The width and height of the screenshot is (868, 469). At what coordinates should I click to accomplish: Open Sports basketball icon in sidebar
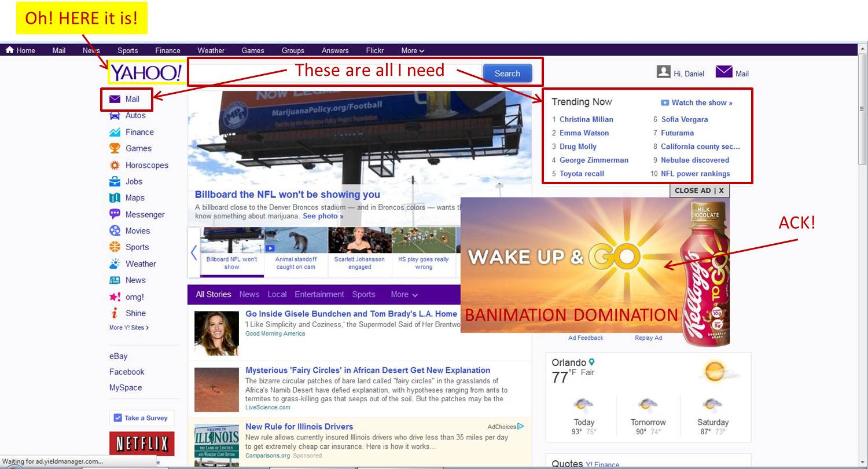[x=115, y=247]
